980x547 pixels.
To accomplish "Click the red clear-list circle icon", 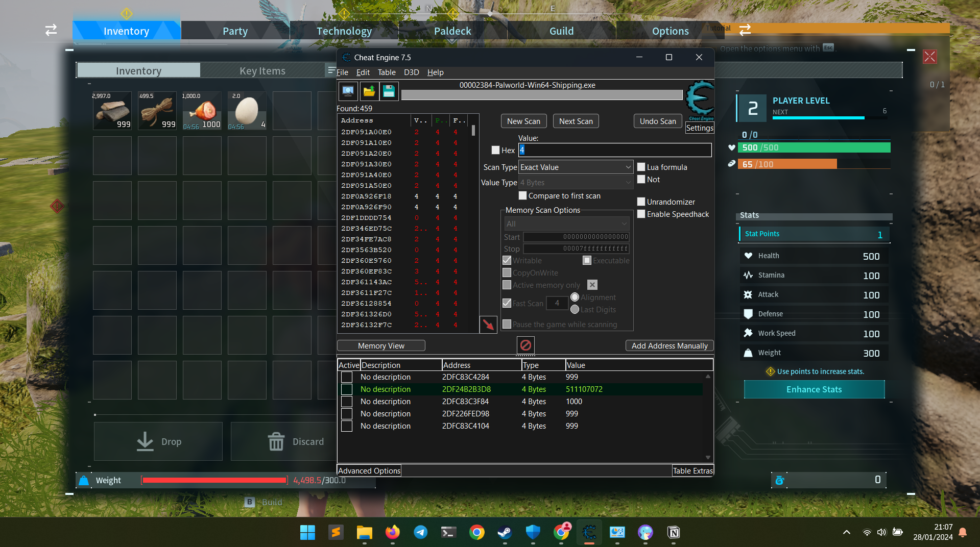I will pos(525,345).
